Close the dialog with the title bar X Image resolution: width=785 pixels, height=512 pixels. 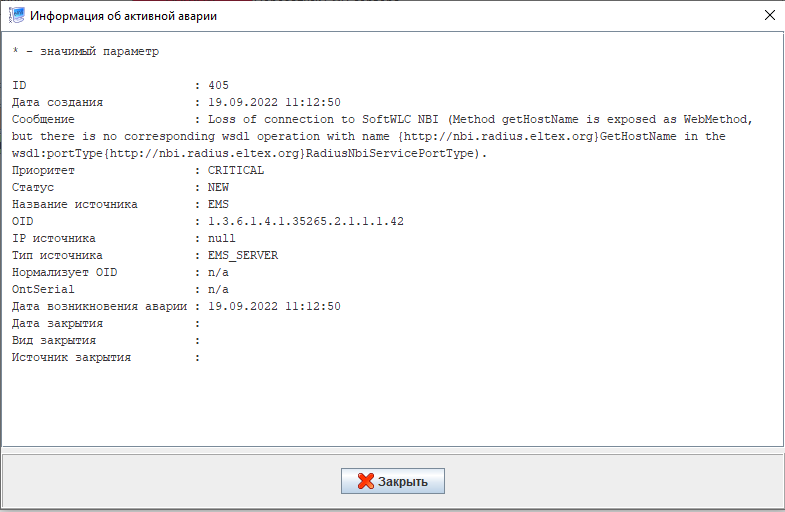point(770,15)
